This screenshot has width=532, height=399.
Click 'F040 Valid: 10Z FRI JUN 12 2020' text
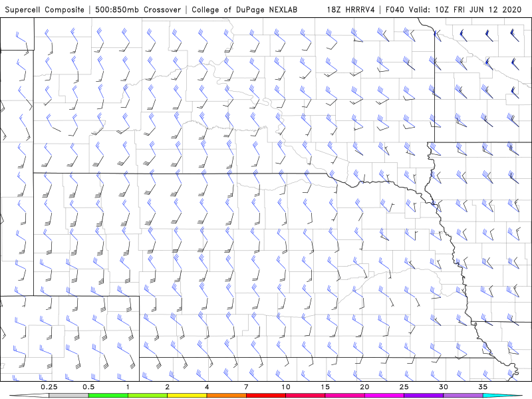454,9
